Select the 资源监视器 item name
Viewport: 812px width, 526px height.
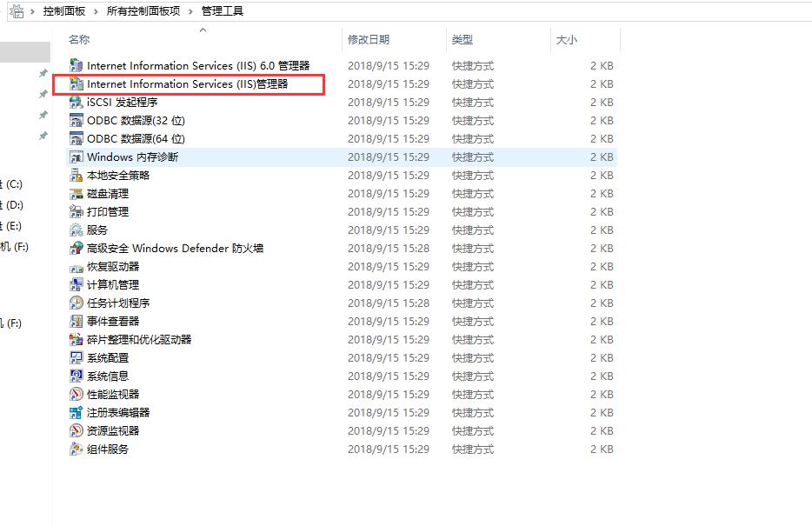[x=113, y=430]
